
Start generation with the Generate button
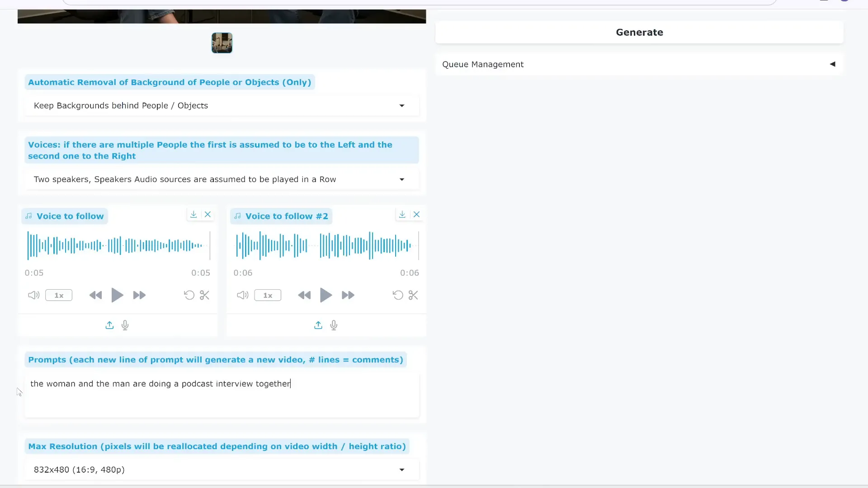coord(639,33)
